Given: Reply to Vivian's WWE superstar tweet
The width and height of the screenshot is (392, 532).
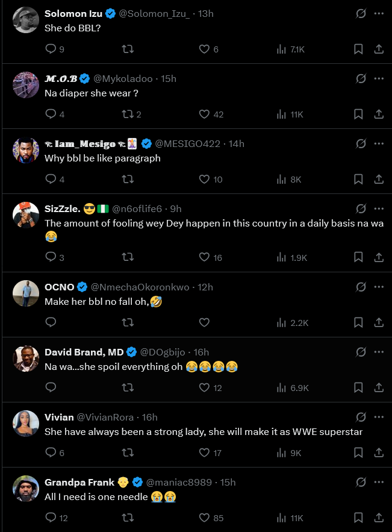Looking at the screenshot, I should point(51,452).
